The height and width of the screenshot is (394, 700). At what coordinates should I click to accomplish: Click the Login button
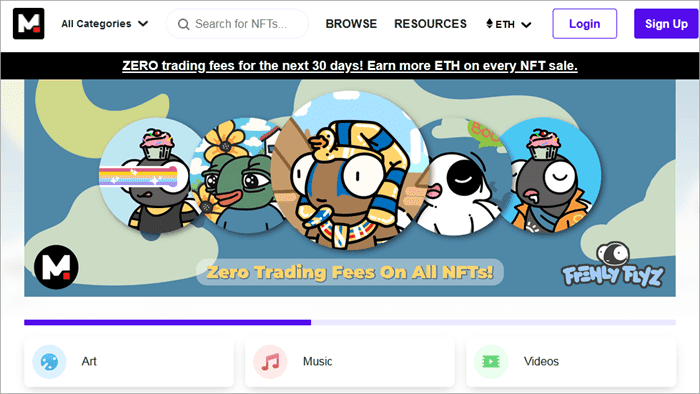[584, 24]
